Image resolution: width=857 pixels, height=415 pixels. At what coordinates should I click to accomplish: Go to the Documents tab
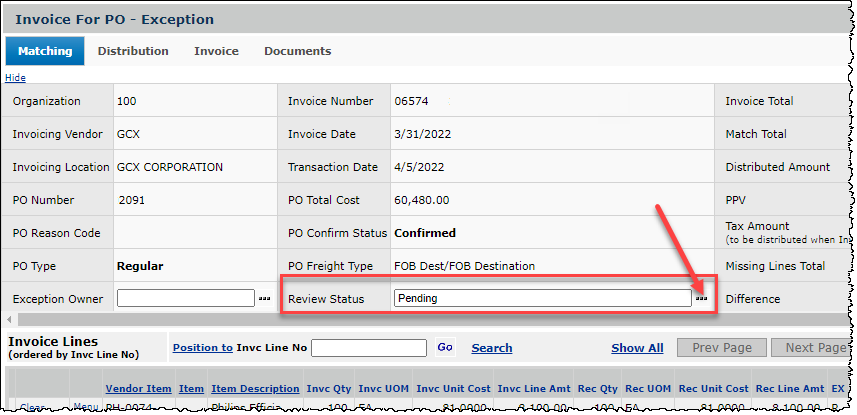297,51
